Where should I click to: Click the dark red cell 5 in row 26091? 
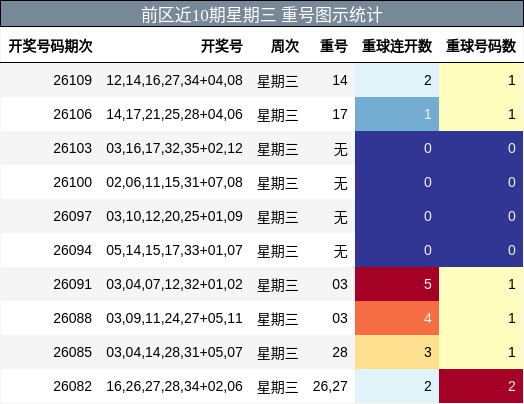click(x=397, y=284)
